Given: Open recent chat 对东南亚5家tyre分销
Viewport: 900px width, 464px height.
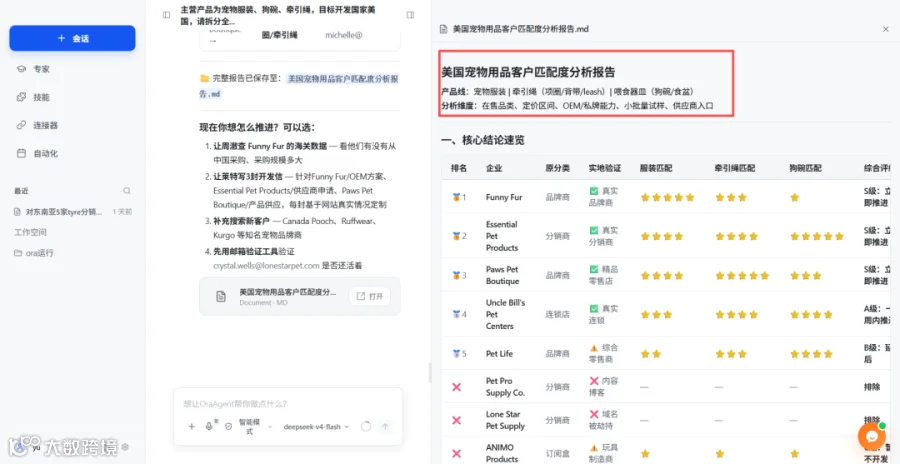Looking at the screenshot, I should (64, 212).
